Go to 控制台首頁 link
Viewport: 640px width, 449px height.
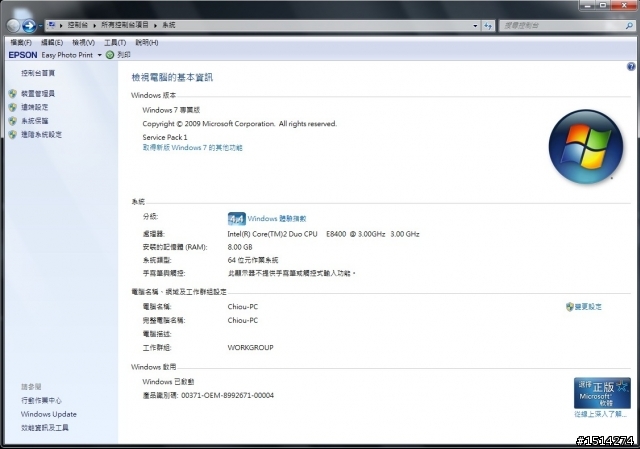[38, 73]
